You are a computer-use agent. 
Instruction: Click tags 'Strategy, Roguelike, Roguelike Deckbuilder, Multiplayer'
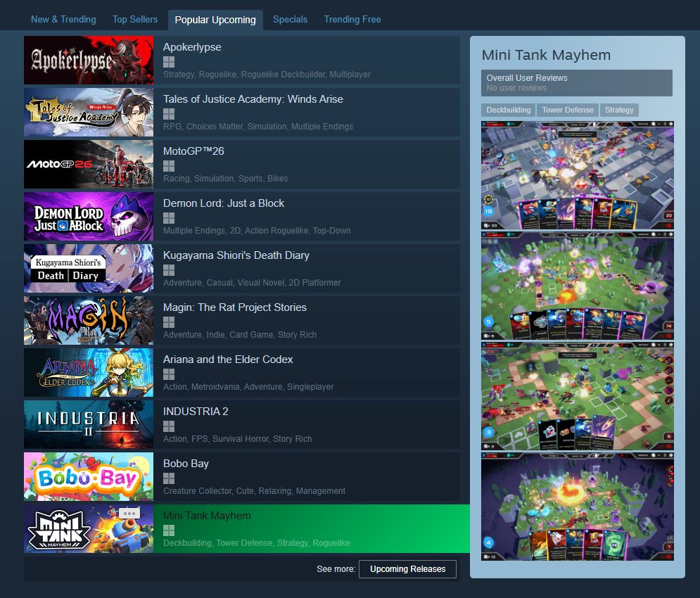[267, 74]
